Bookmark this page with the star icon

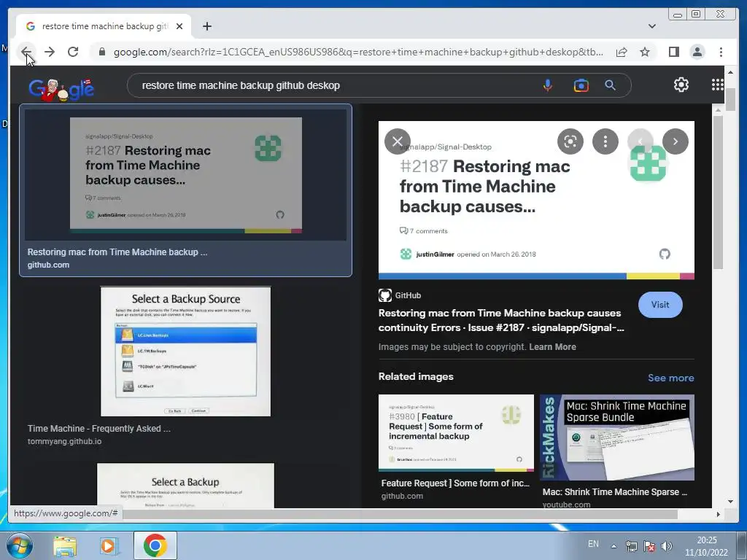click(x=645, y=52)
